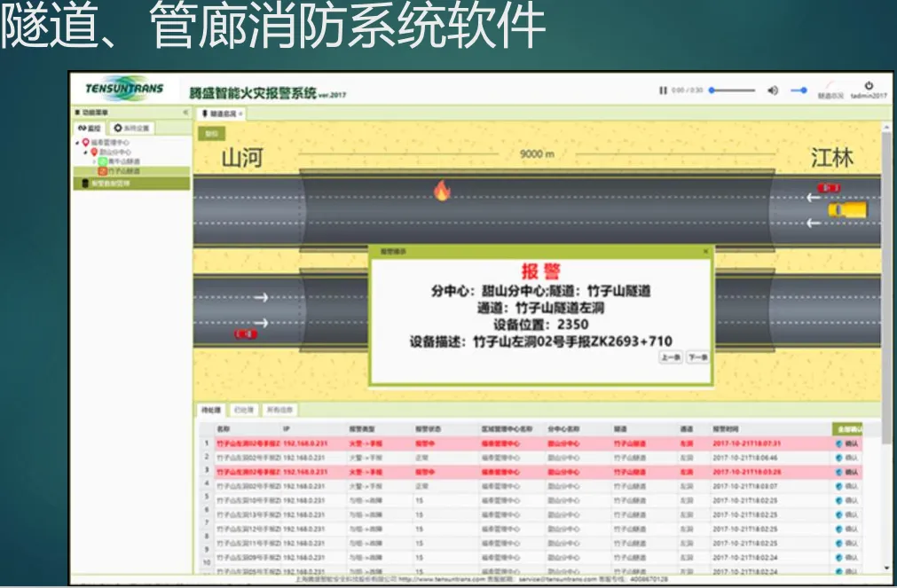Collapse the 甜山分中心 tree node
897x588 pixels.
click(85, 152)
